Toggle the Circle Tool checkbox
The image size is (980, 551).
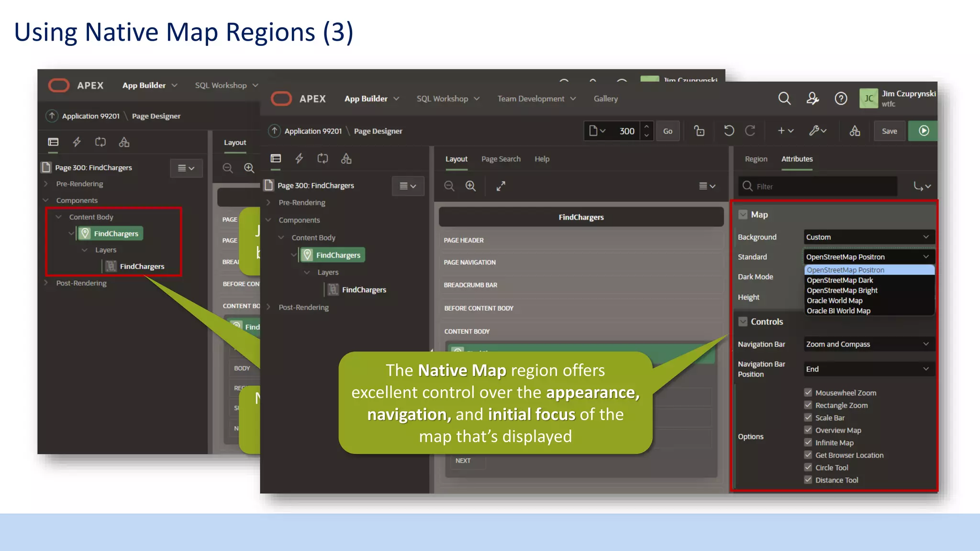pos(808,467)
